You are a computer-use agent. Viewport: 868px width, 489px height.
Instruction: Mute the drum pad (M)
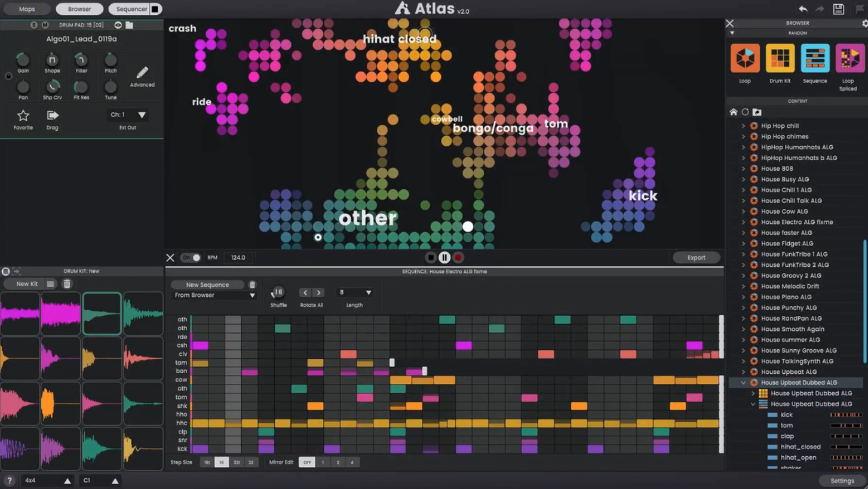coord(45,25)
